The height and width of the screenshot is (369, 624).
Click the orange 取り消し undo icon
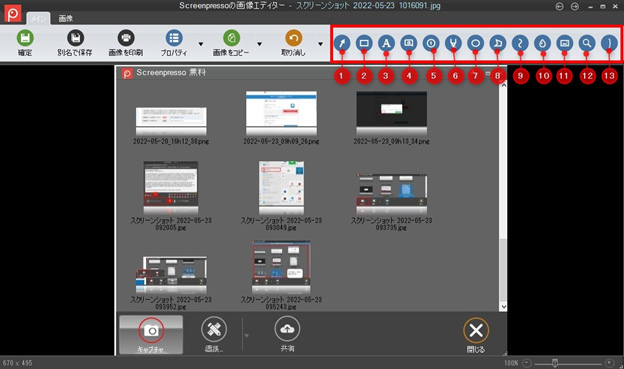coord(294,38)
